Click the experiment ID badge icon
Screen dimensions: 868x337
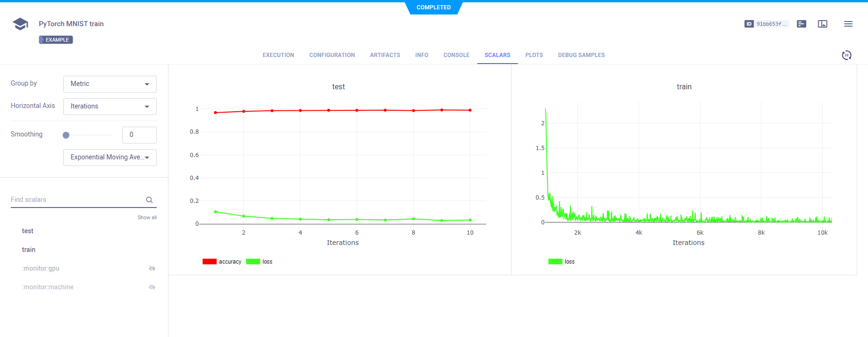(x=749, y=24)
